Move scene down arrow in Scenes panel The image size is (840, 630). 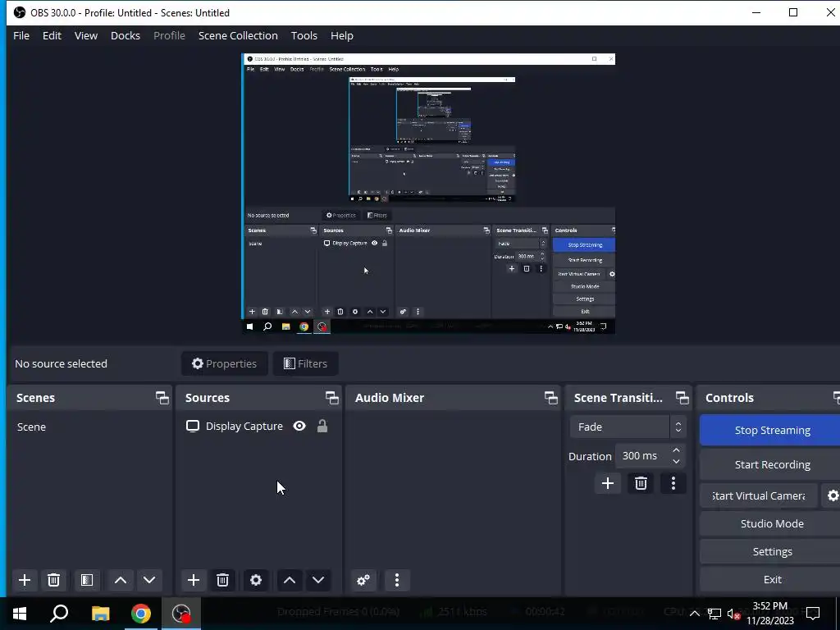(x=149, y=580)
